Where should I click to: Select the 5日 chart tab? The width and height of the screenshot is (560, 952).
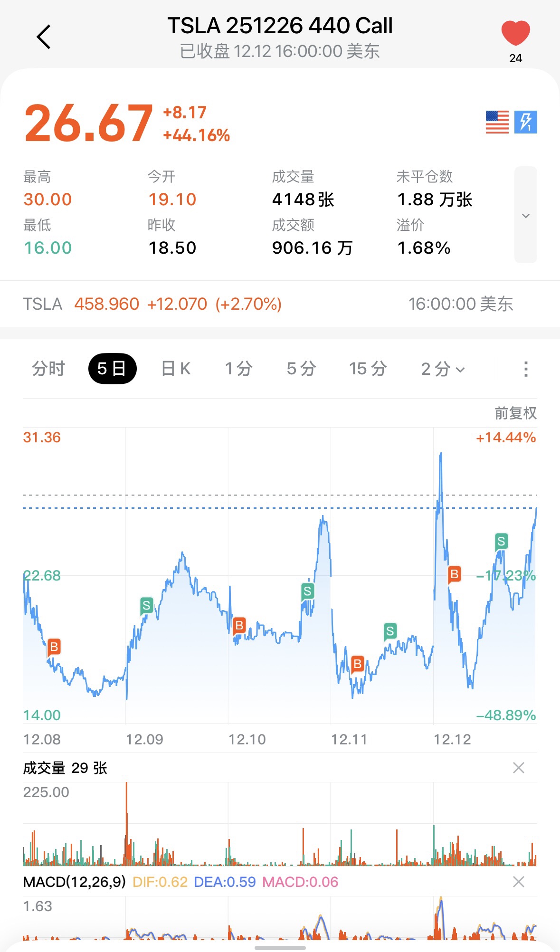[112, 369]
